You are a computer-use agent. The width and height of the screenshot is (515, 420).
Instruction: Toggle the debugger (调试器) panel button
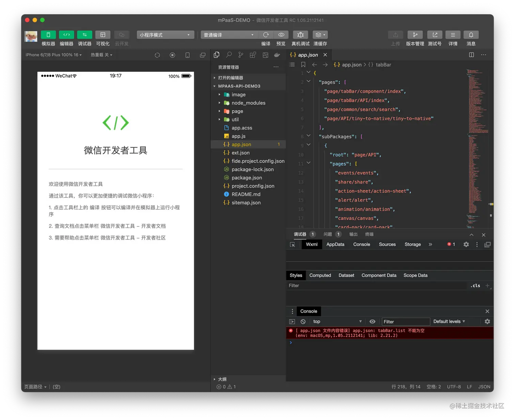click(x=84, y=35)
